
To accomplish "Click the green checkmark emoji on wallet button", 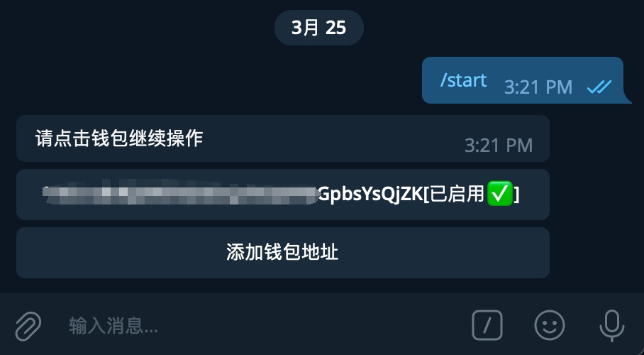I will pos(500,193).
